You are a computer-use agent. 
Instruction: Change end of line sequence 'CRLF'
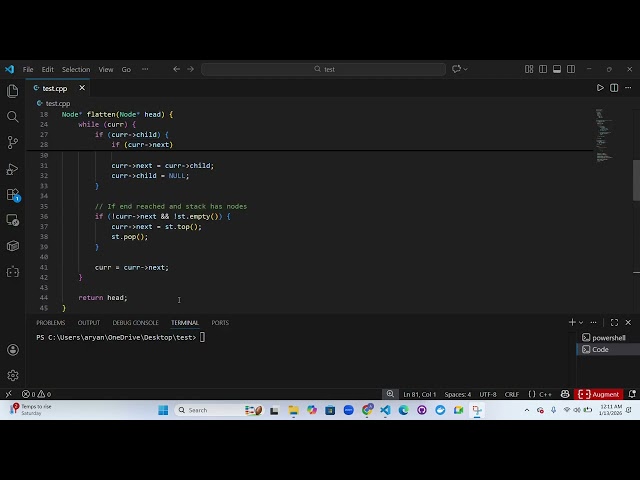tap(512, 394)
